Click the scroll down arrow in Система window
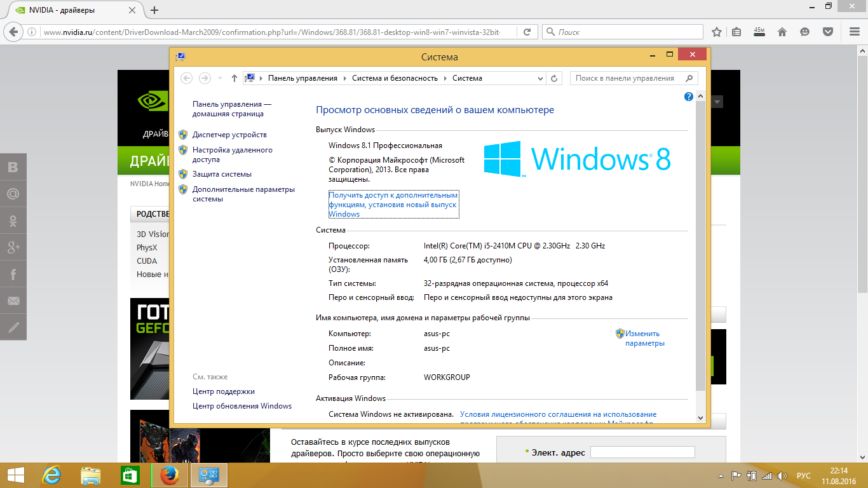The height and width of the screenshot is (488, 868). pyautogui.click(x=700, y=417)
